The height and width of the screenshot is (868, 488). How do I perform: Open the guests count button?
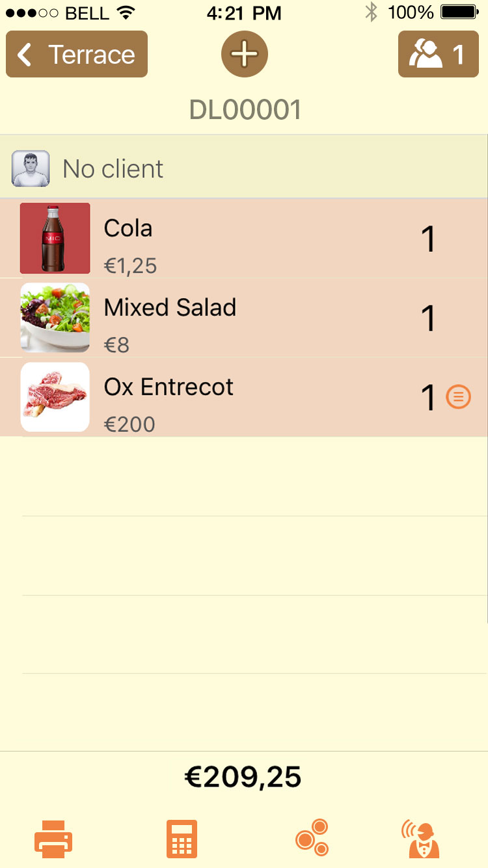(x=438, y=54)
